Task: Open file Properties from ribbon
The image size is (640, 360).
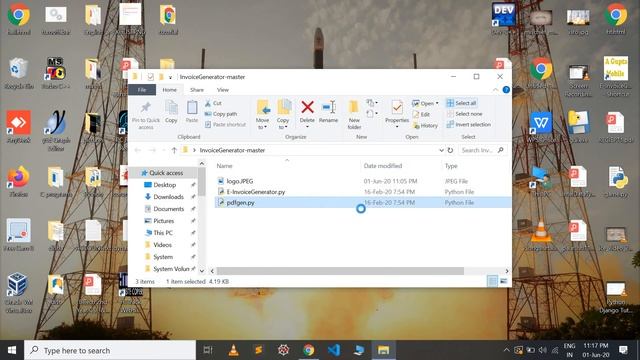Action: (x=397, y=114)
